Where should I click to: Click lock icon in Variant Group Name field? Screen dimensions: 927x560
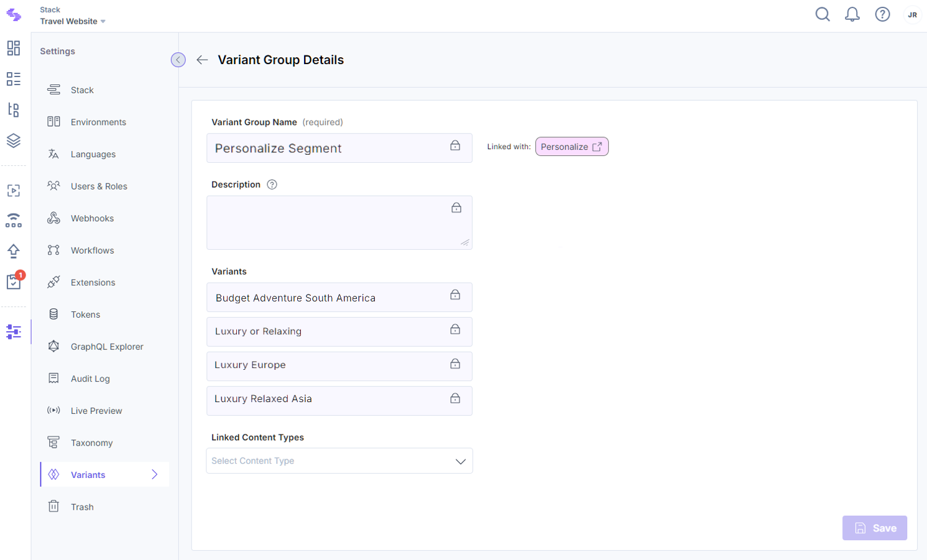coord(455,145)
